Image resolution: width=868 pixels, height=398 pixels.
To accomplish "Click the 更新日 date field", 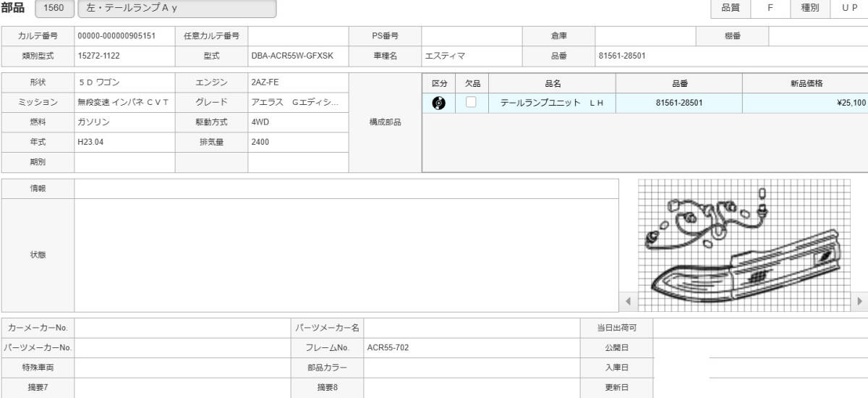I will pos(760,387).
